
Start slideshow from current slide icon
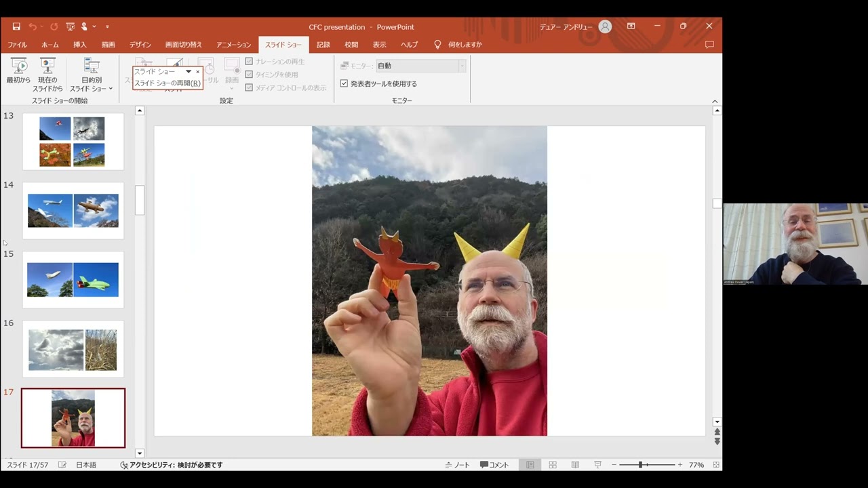click(47, 66)
